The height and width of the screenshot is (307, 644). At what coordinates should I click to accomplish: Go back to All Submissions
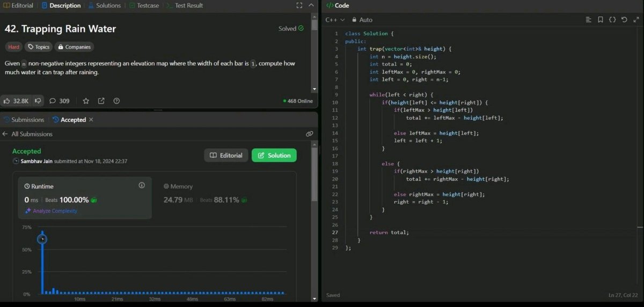[x=27, y=134]
